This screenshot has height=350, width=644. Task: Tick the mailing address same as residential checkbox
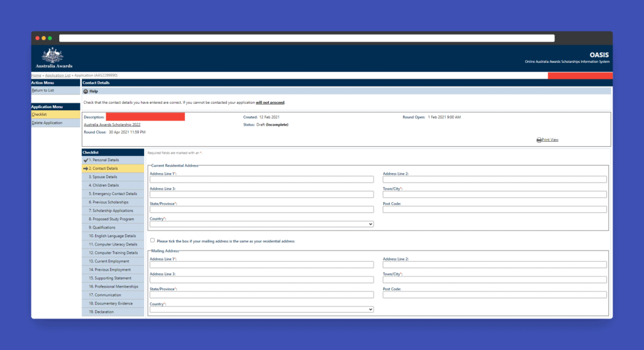tap(152, 240)
